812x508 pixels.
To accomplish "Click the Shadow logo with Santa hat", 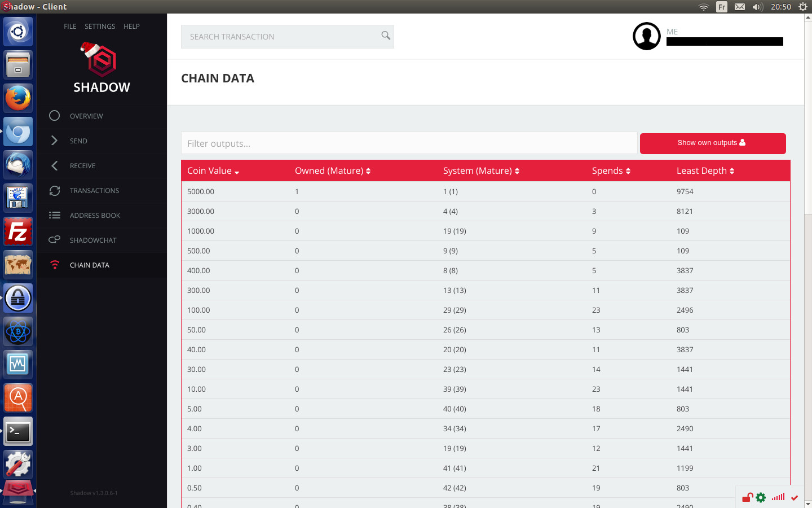I will click(x=101, y=68).
